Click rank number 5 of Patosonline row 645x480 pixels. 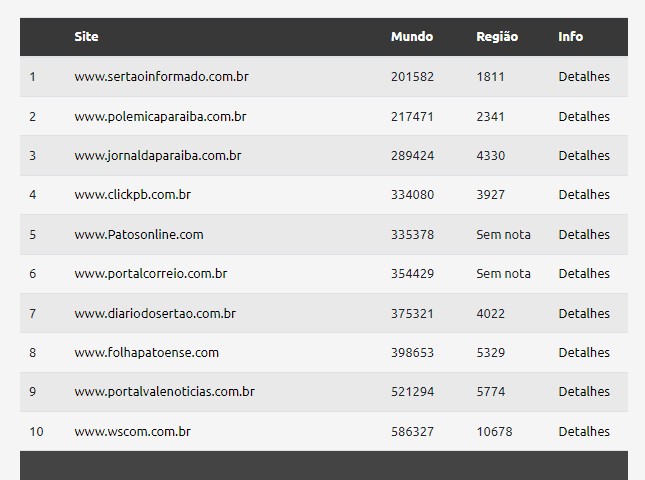pos(32,234)
